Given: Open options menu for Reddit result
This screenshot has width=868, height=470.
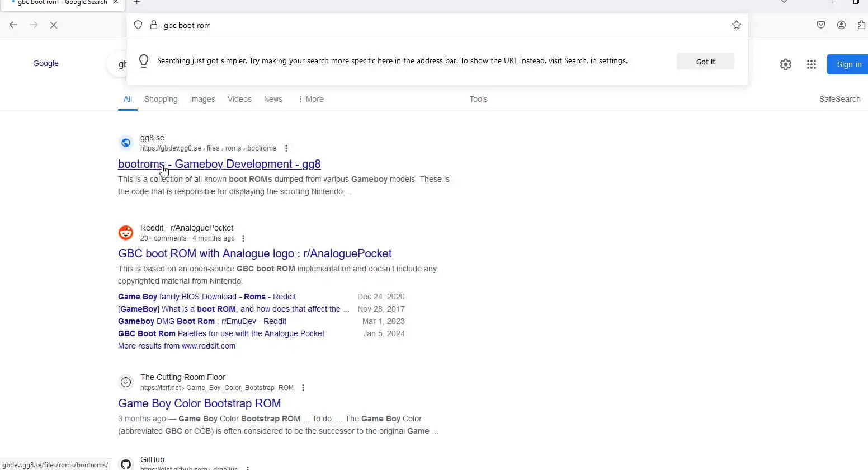Looking at the screenshot, I should [243, 238].
